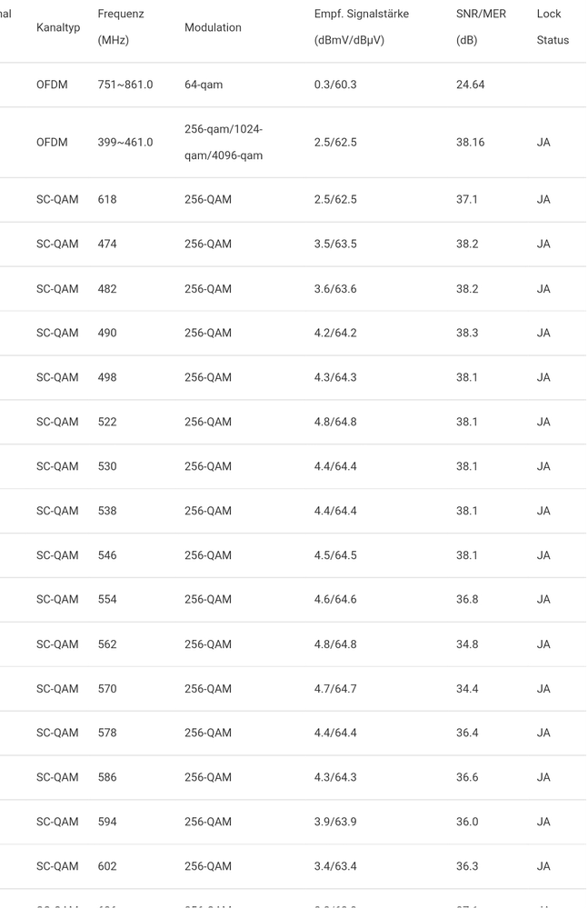This screenshot has height=908, width=588.
Task: Select the frequency 522 cell
Action: click(x=107, y=422)
